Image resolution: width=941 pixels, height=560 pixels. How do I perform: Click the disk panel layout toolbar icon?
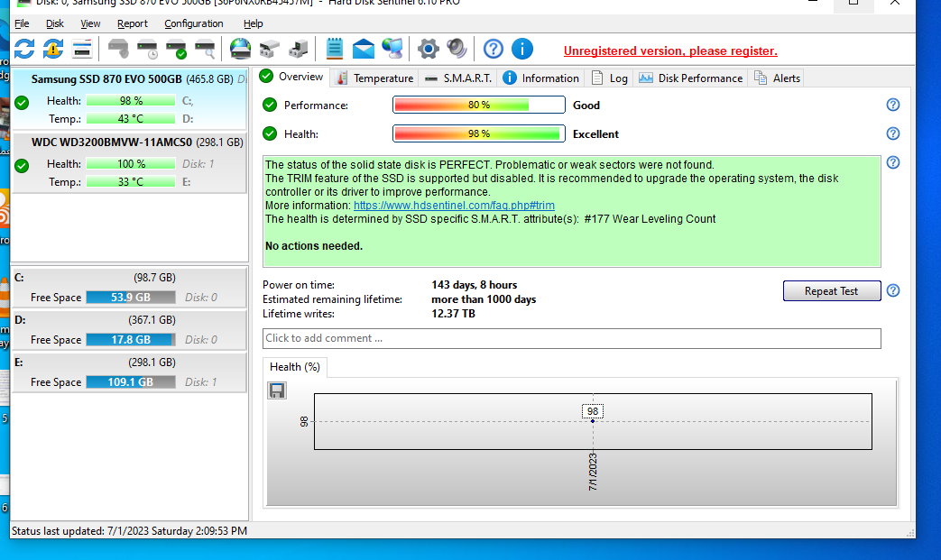click(x=81, y=49)
